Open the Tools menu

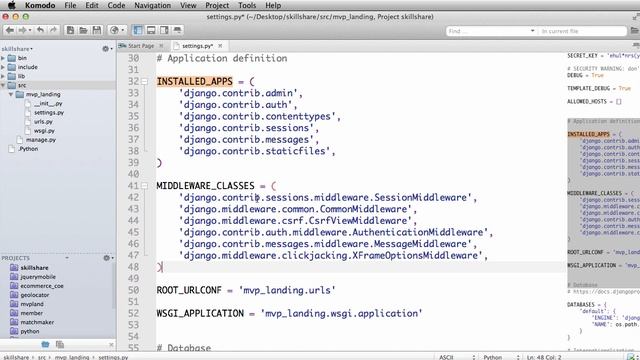click(x=247, y=5)
